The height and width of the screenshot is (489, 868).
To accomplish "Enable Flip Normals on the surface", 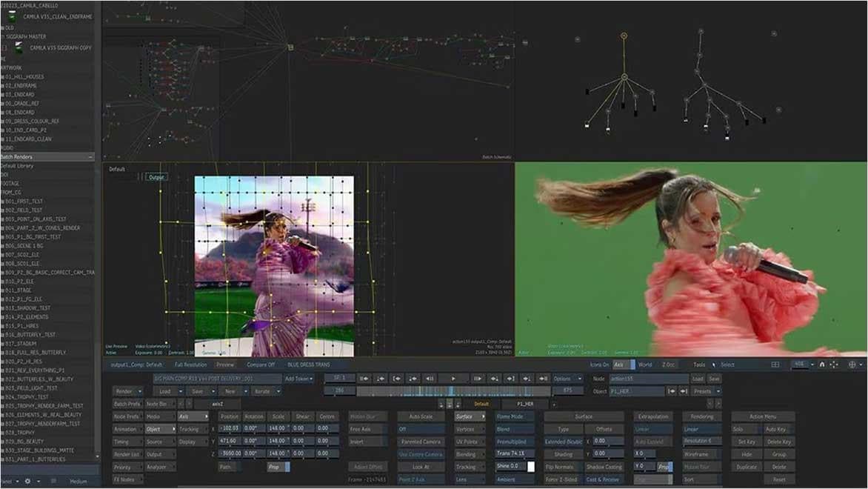I will pos(558,465).
